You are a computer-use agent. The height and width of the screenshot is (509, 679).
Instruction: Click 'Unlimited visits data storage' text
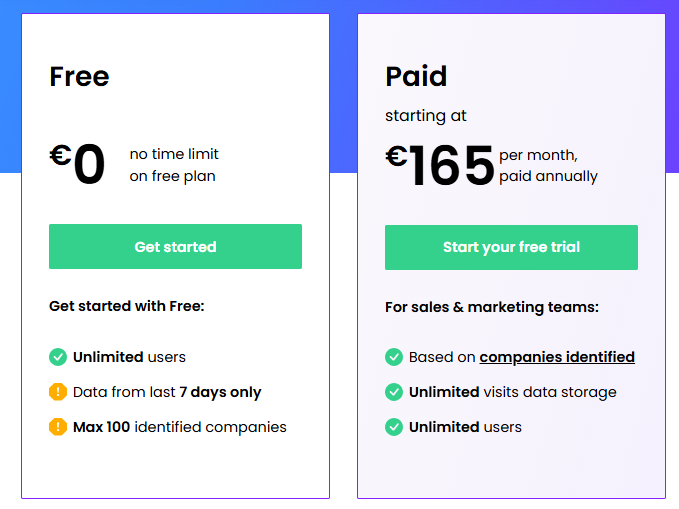click(513, 392)
